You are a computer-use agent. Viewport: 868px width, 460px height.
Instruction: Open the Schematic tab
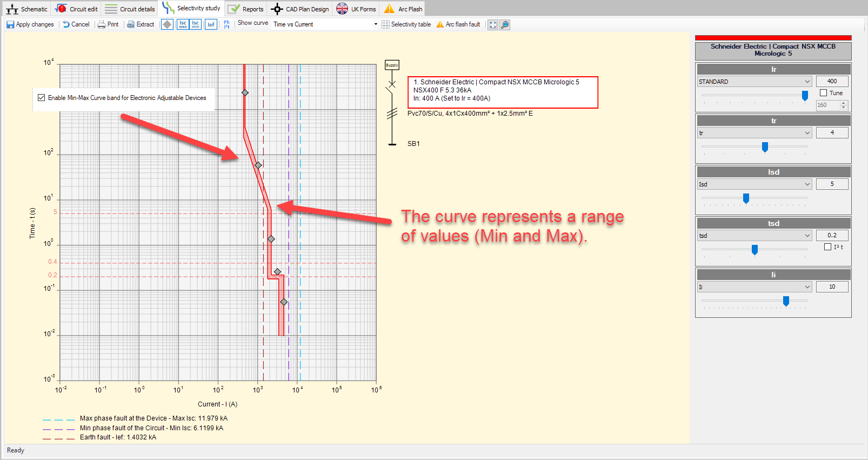coord(26,9)
